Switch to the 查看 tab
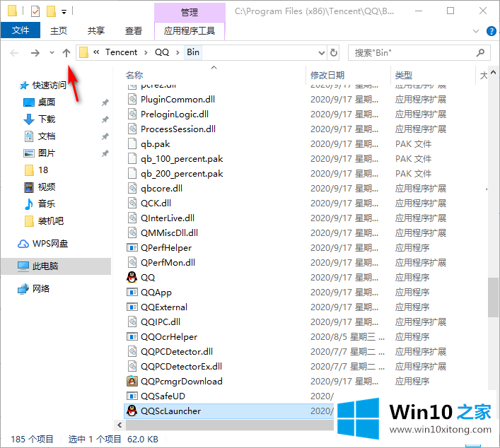 (133, 30)
